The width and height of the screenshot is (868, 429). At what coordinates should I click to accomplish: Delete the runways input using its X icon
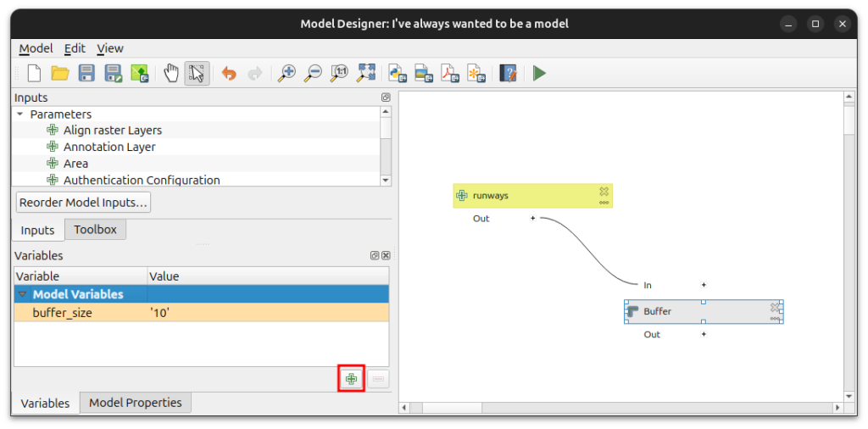click(x=604, y=192)
